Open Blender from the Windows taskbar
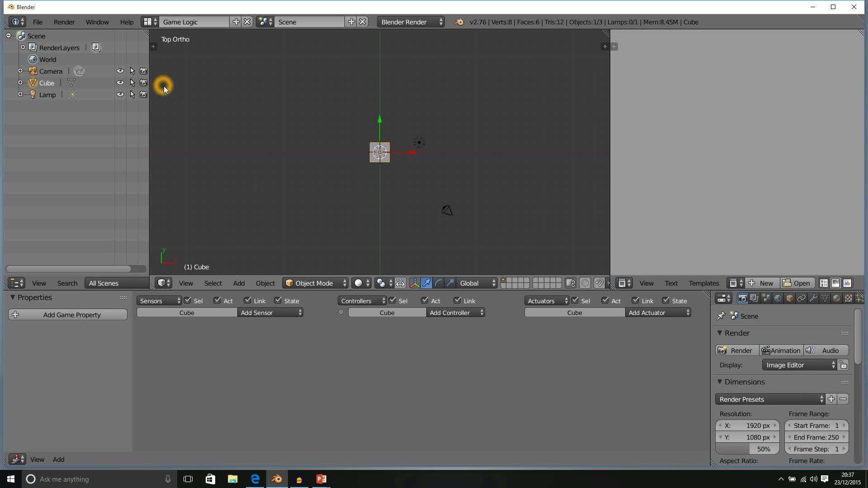The height and width of the screenshot is (488, 868). click(x=277, y=479)
